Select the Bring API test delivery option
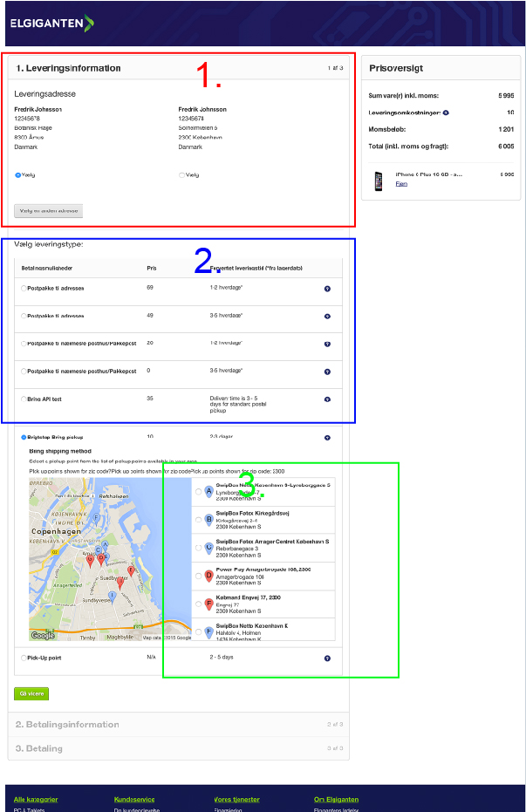This screenshot has width=526, height=812. point(24,399)
